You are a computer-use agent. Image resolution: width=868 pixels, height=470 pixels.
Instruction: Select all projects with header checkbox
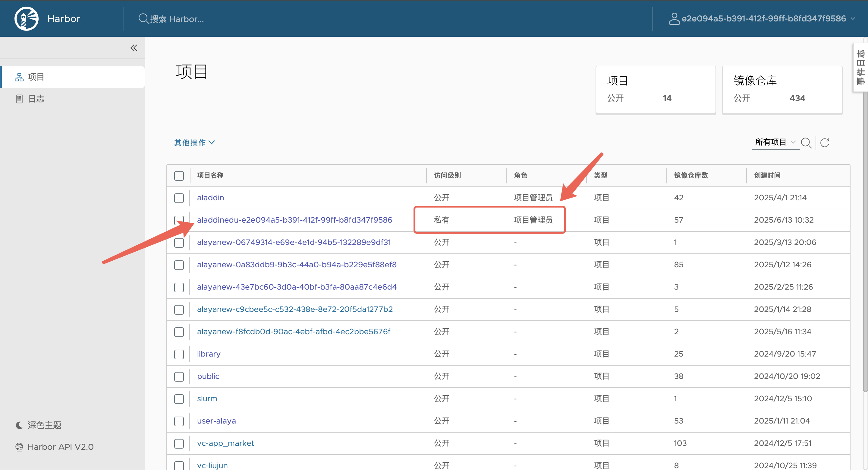tap(179, 176)
